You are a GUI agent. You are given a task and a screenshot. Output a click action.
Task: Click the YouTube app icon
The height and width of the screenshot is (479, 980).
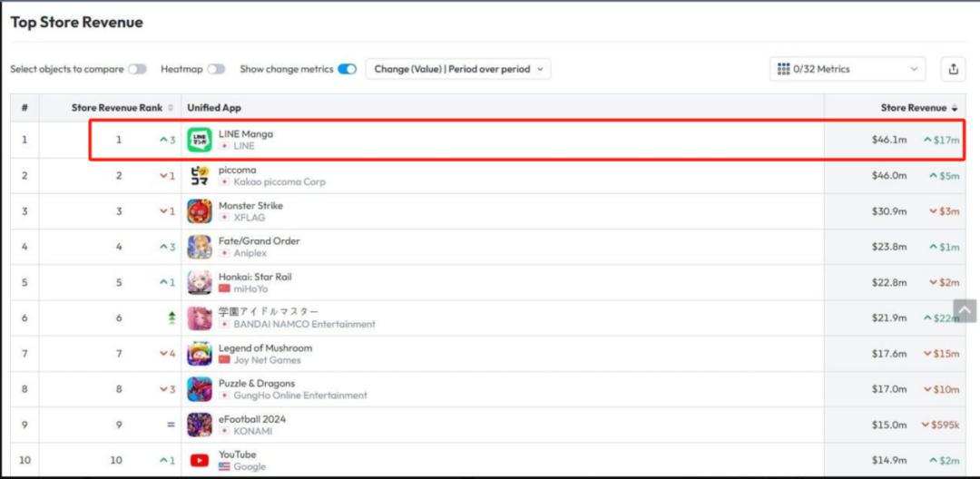point(200,460)
